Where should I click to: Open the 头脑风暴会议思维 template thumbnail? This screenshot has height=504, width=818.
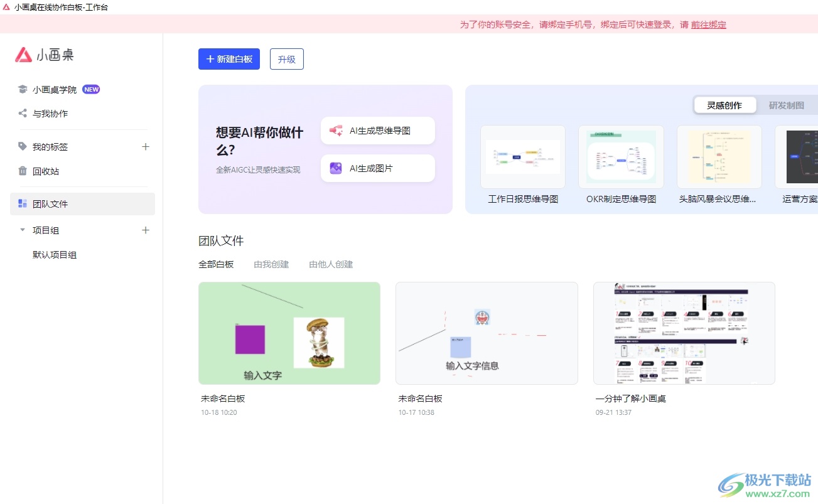719,157
